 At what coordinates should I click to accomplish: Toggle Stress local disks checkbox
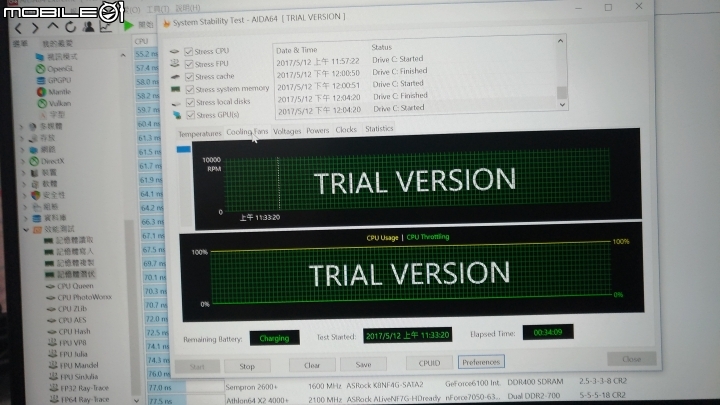pyautogui.click(x=190, y=102)
